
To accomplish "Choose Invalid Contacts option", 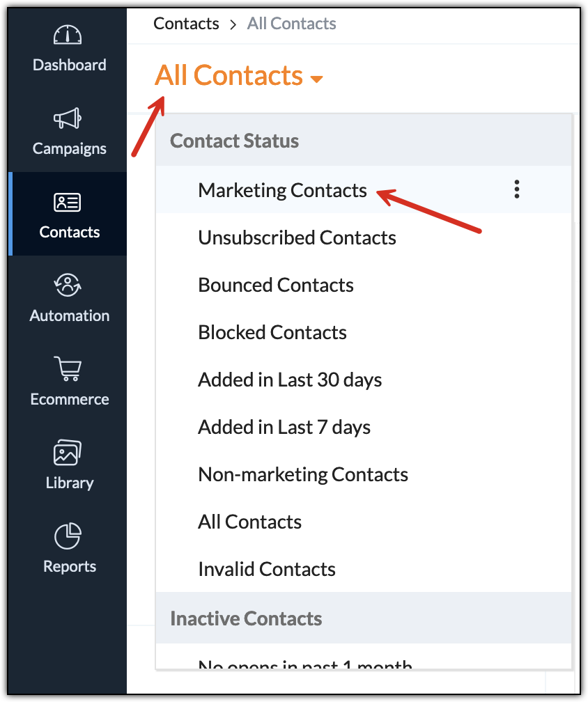I will [x=267, y=569].
